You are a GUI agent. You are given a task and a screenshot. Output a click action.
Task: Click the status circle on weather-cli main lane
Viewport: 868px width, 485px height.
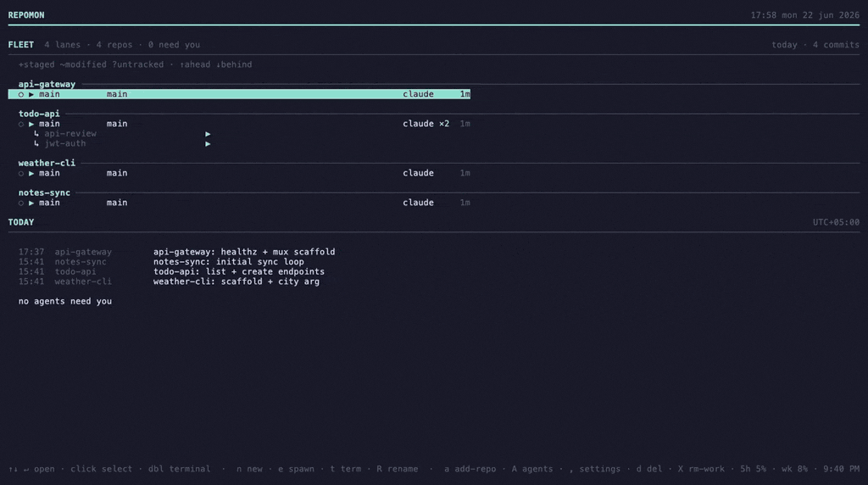point(21,173)
